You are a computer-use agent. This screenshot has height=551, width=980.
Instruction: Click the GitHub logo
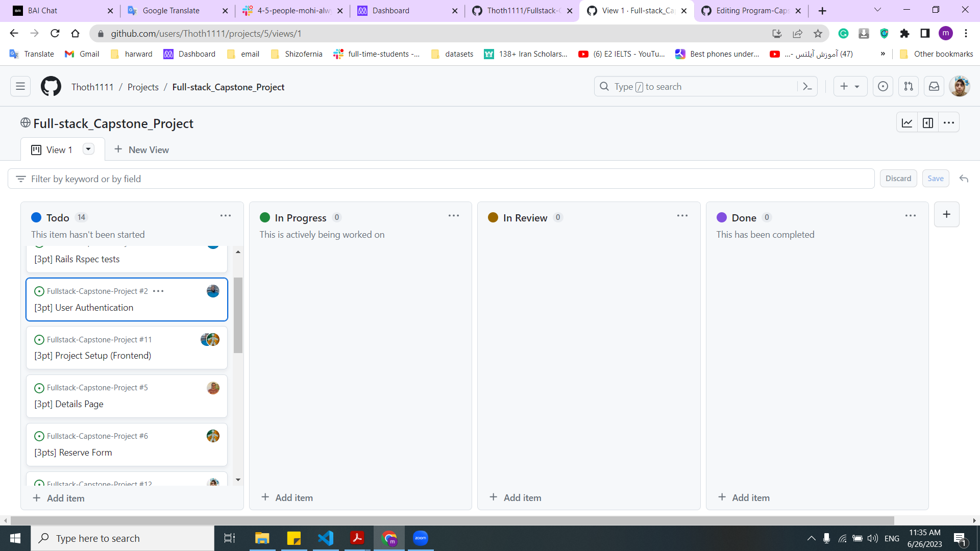click(x=51, y=86)
